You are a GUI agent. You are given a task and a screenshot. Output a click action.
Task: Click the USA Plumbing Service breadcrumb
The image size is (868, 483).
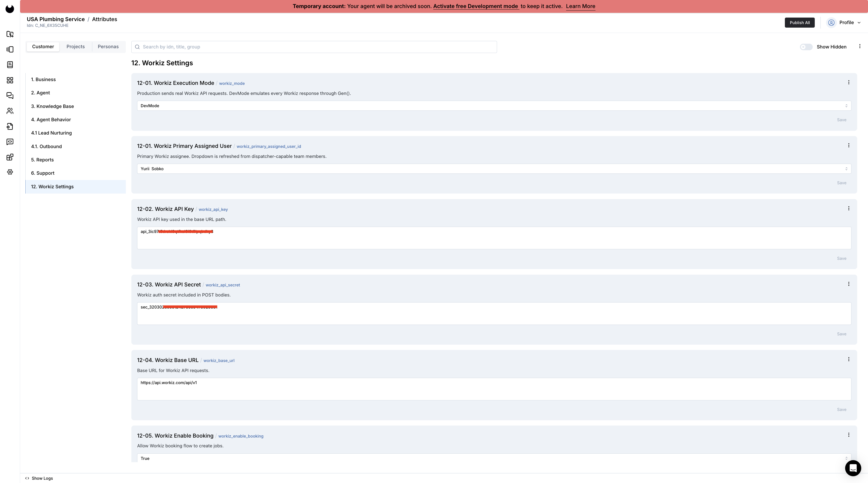(x=56, y=19)
